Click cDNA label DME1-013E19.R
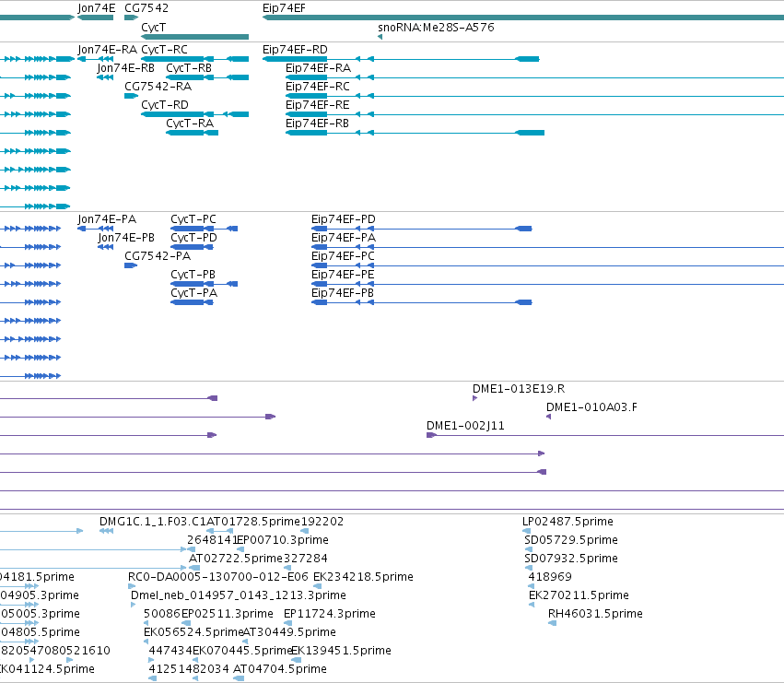 pos(519,389)
